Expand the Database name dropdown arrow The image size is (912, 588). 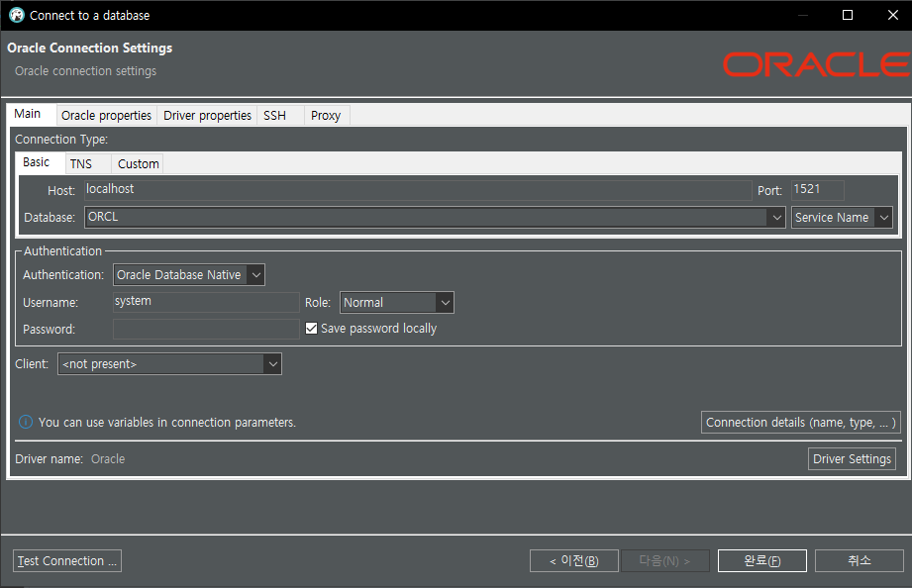(776, 218)
